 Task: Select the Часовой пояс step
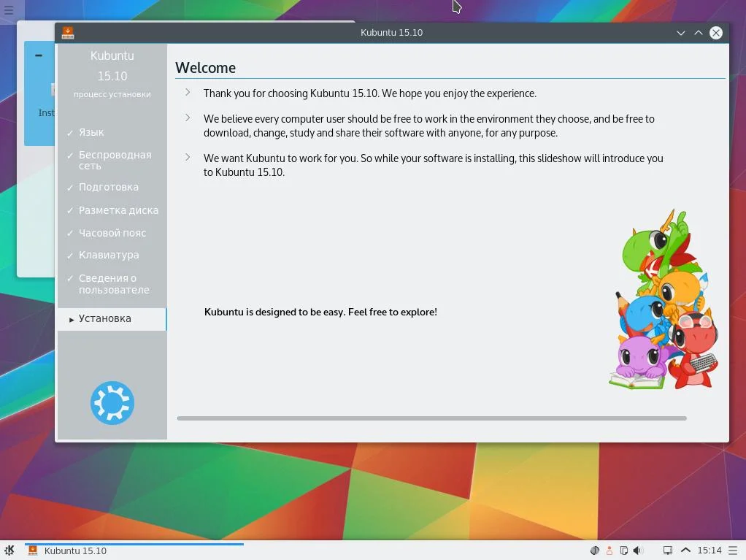(x=112, y=233)
